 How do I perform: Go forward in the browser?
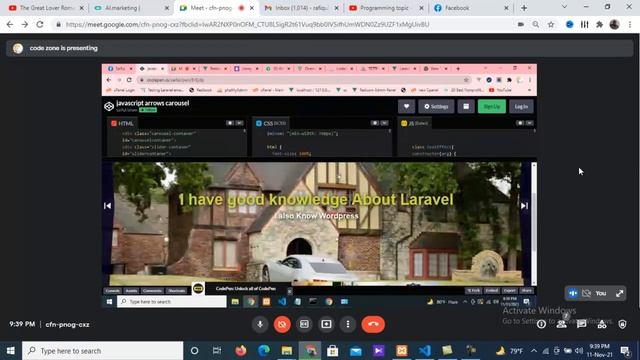tap(25, 24)
